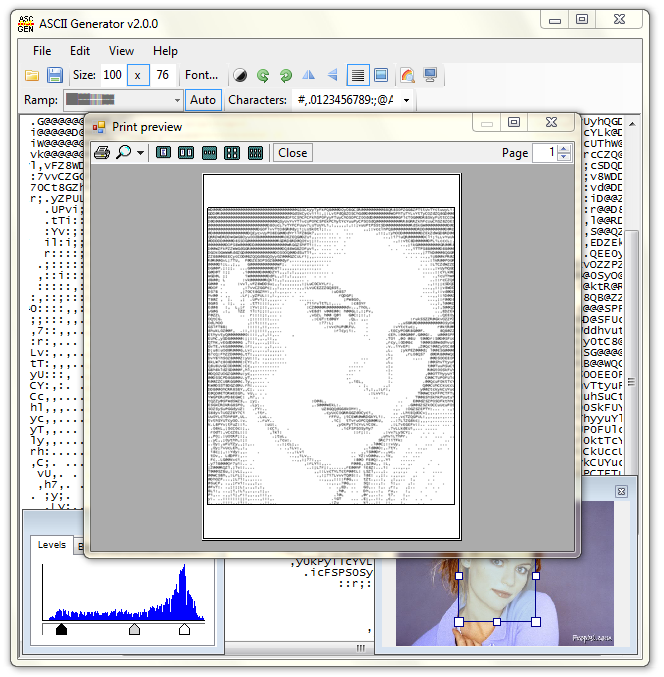The image size is (664, 677).
Task: Select four-pages layout view
Action: pyautogui.click(x=232, y=153)
